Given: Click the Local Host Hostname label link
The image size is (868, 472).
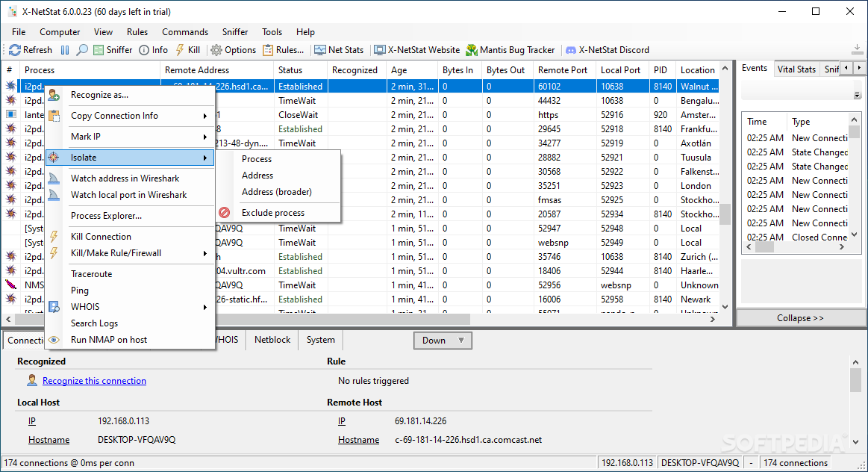Looking at the screenshot, I should pos(49,440).
